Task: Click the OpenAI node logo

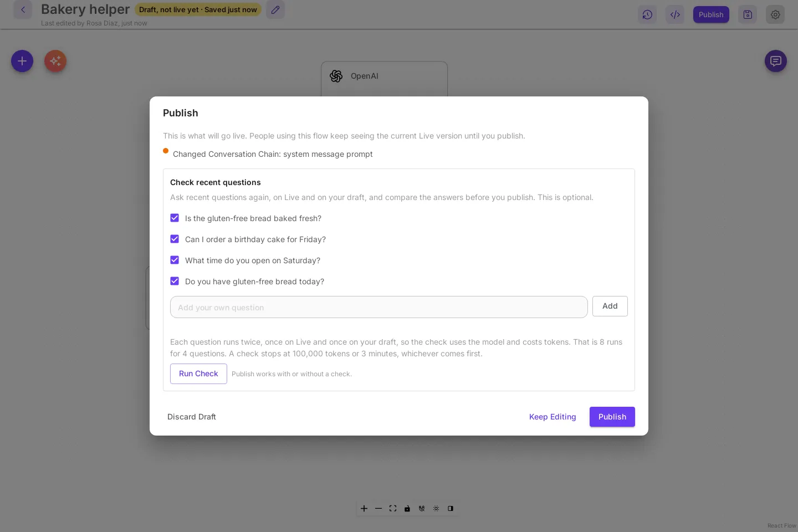Action: 336,76
